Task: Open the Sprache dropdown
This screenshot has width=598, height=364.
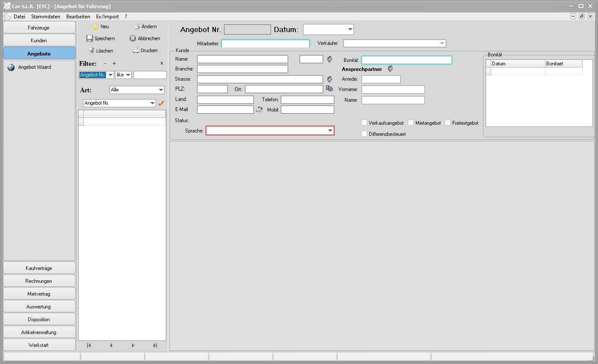Action: (330, 131)
